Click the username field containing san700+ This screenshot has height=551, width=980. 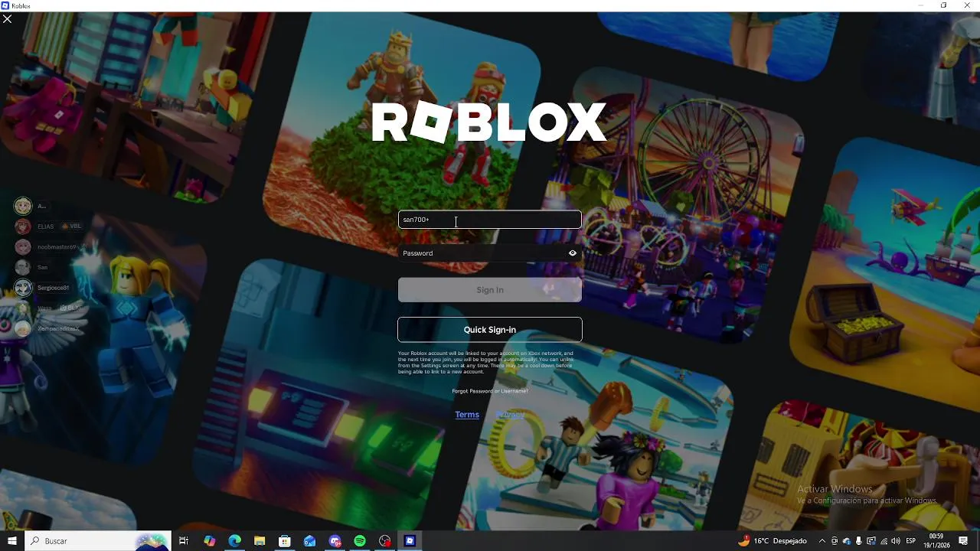(x=489, y=220)
